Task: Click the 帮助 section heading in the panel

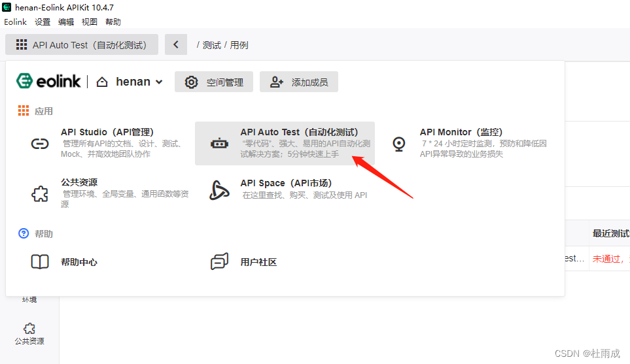Action: (x=43, y=233)
